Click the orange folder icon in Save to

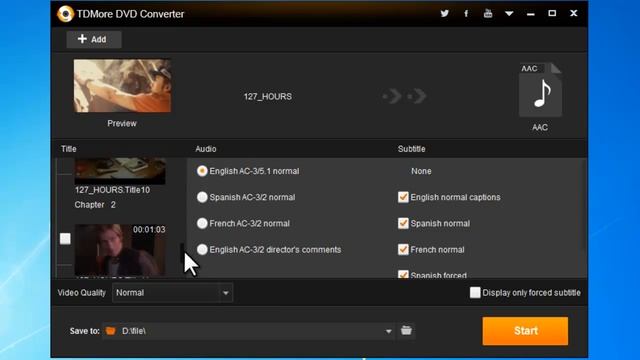(111, 331)
